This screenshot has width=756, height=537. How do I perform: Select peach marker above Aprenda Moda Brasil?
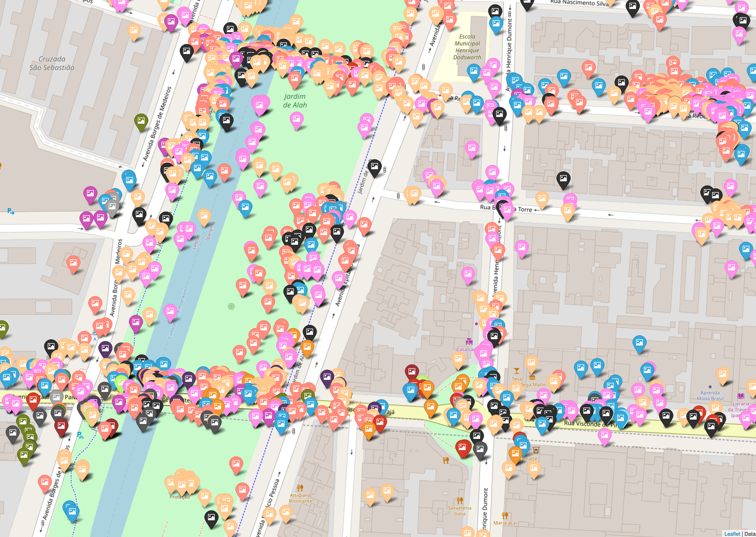click(x=723, y=374)
